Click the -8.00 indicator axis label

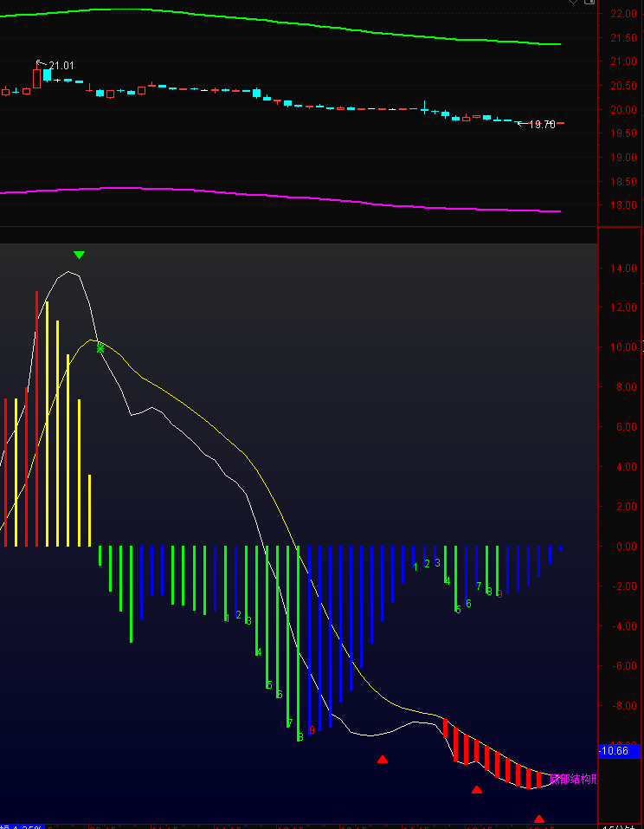point(623,705)
